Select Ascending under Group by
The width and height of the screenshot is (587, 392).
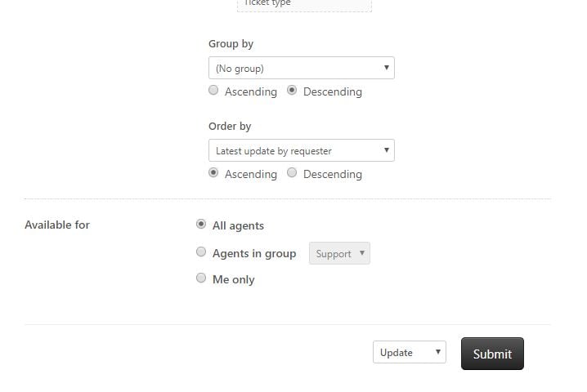pyautogui.click(x=213, y=90)
